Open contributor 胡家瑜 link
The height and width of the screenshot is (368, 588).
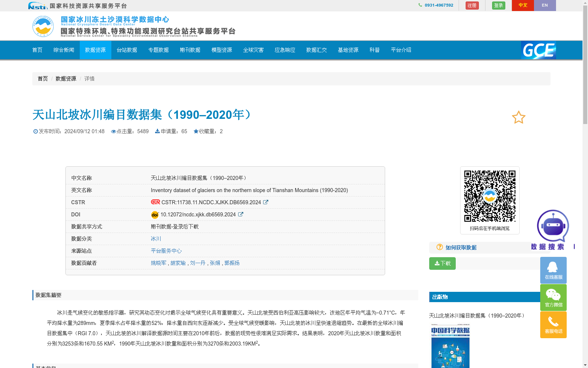[x=178, y=263]
